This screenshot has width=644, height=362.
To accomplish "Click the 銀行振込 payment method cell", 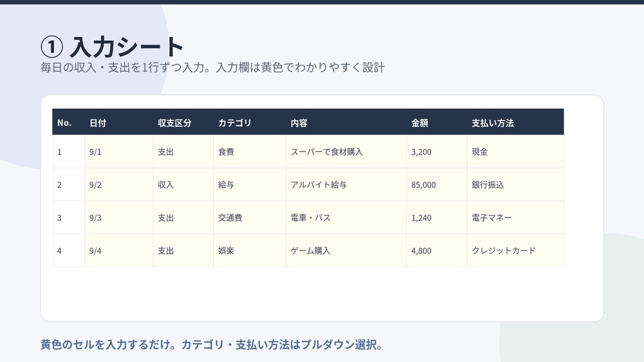I will click(515, 185).
